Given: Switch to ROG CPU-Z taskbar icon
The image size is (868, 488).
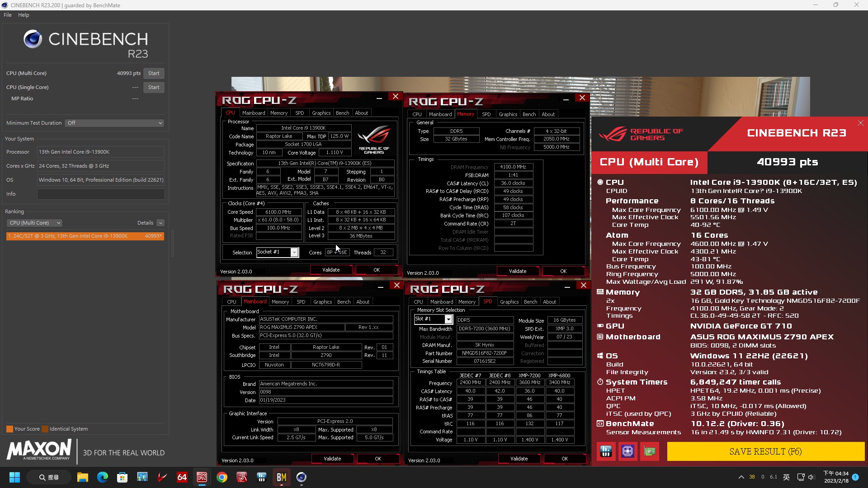Looking at the screenshot, I should [202, 477].
